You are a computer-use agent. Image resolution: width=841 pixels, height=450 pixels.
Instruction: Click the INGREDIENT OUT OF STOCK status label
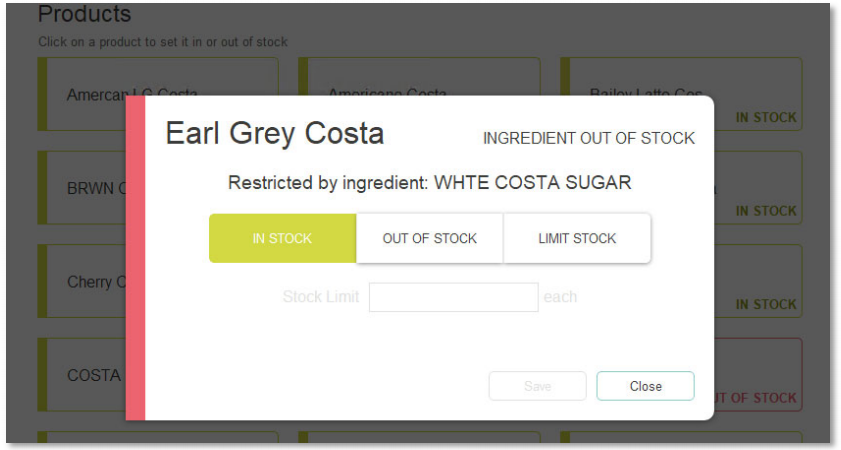click(x=589, y=138)
